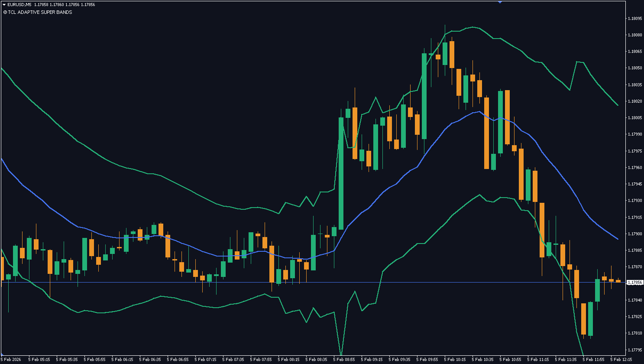Click the copyright symbol before TCL ADAPTIVE

[x=5, y=12]
